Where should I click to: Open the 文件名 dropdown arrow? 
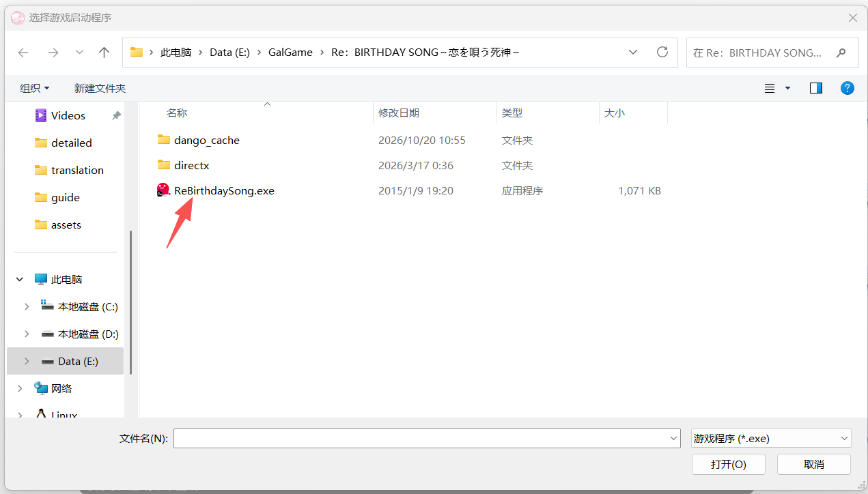coord(673,438)
